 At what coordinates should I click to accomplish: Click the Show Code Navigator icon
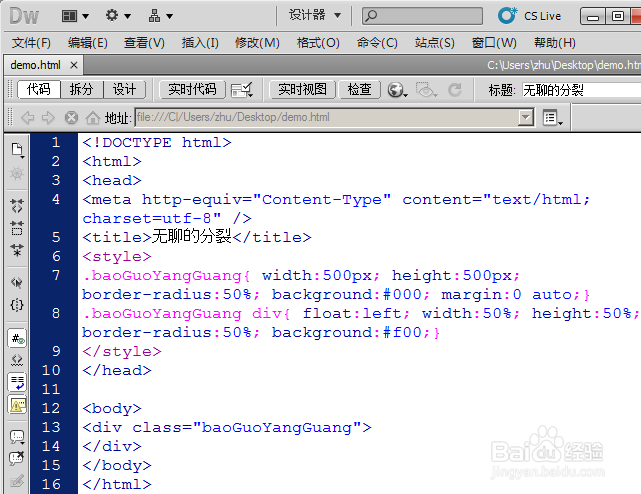pyautogui.click(x=17, y=173)
